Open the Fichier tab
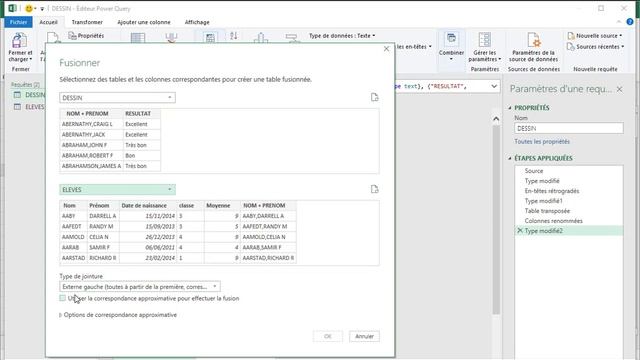The height and width of the screenshot is (360, 640). point(18,22)
